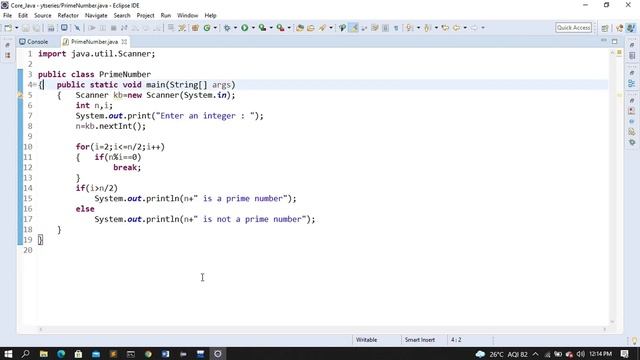Image resolution: width=640 pixels, height=360 pixels.
Task: Click the Resume debug icon
Action: [x=92, y=28]
